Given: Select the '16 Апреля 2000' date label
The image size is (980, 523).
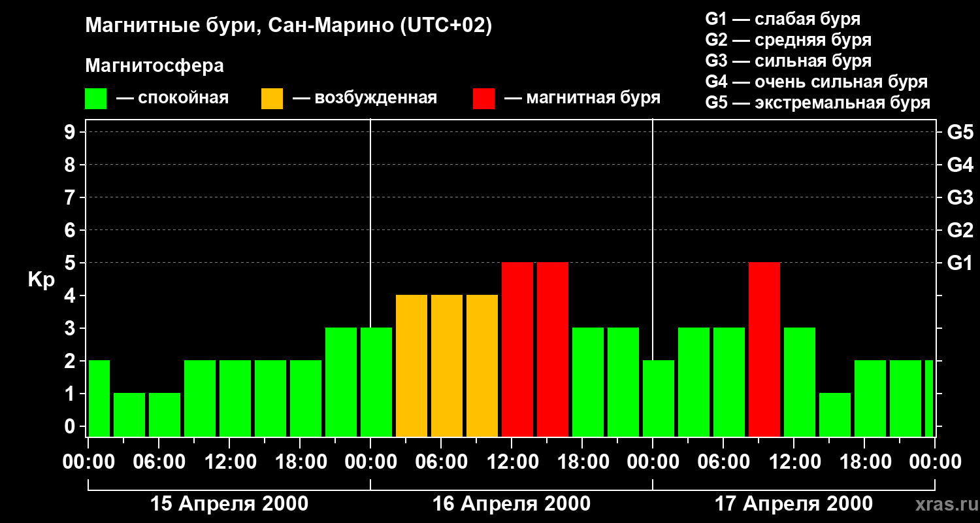Looking at the screenshot, I should click(x=512, y=504).
